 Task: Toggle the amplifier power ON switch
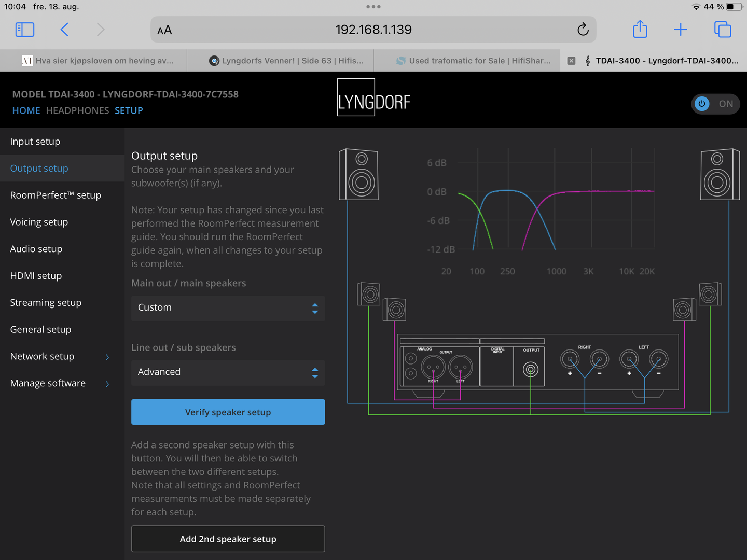715,104
